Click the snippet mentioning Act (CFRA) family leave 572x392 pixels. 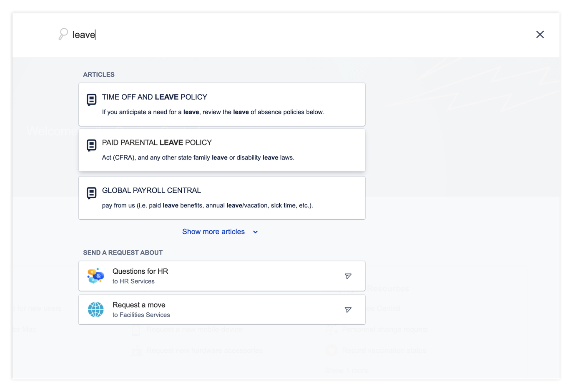point(198,157)
